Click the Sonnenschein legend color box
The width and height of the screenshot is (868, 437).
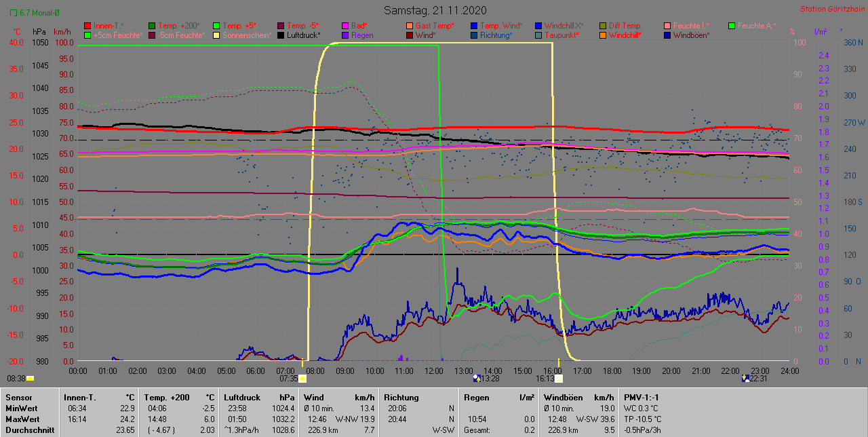click(x=216, y=35)
